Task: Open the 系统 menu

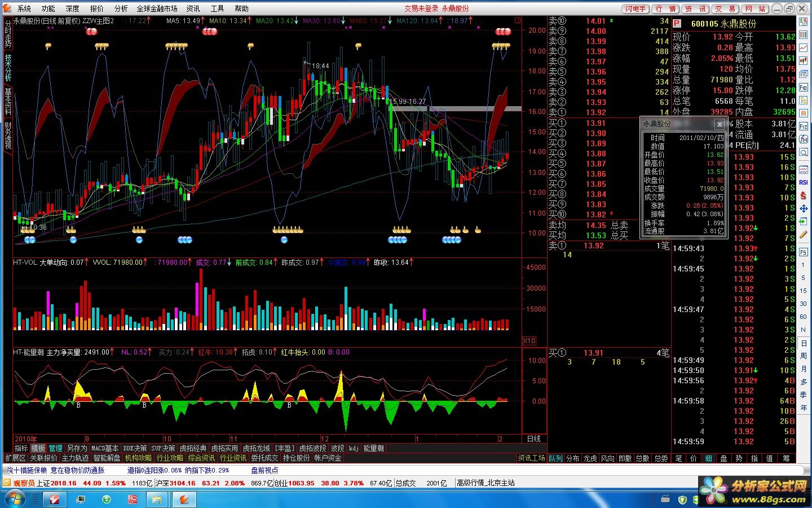Action: (24, 8)
